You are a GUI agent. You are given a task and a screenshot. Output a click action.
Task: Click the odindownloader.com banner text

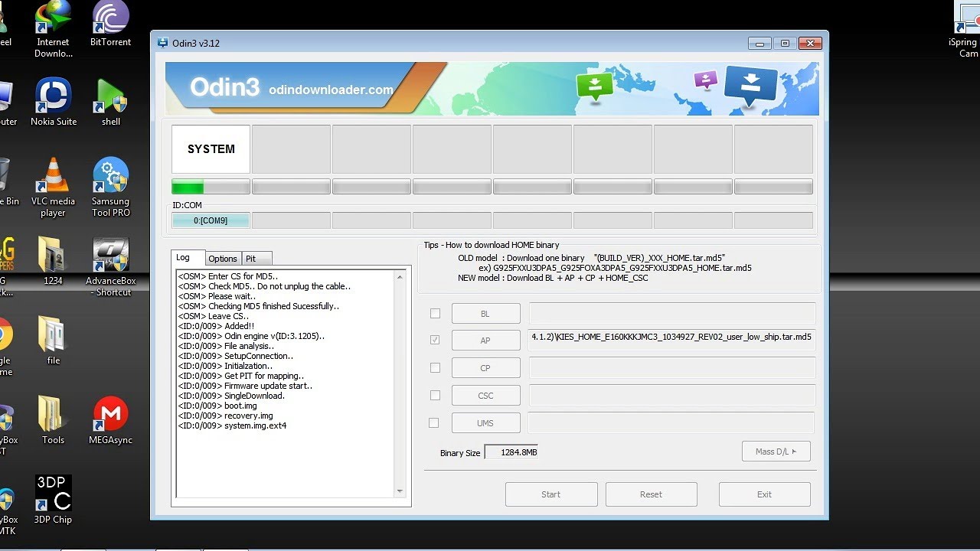coord(331,90)
